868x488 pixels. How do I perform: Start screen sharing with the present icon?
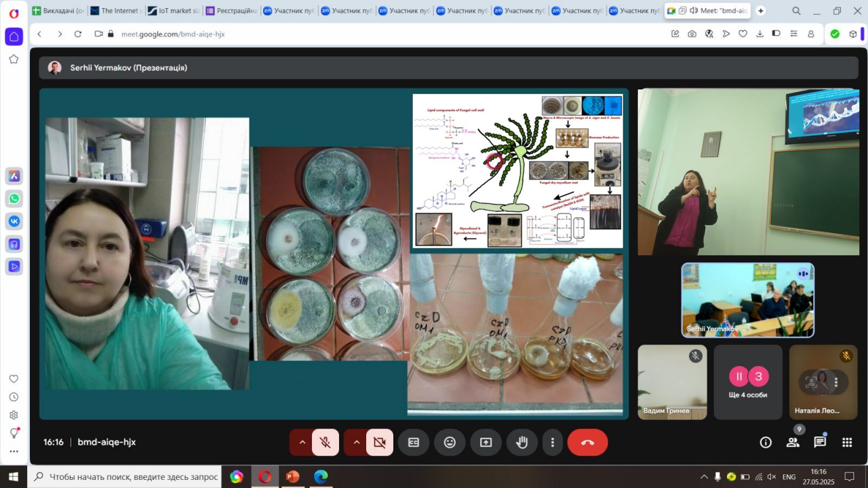tap(486, 442)
